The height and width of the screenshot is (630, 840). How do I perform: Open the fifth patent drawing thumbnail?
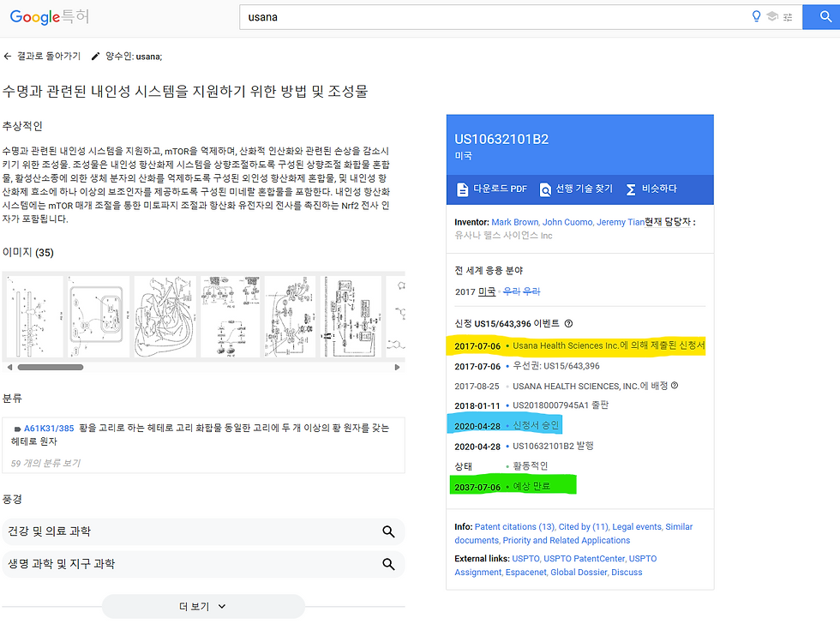tap(290, 316)
